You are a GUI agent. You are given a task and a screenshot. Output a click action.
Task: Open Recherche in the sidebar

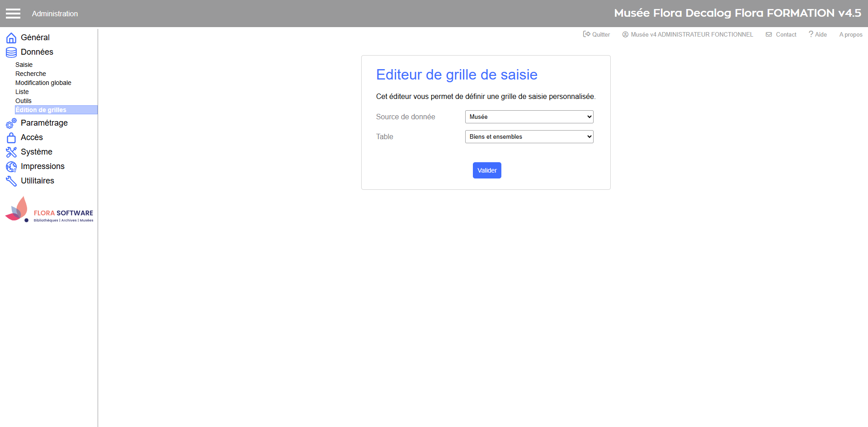coord(31,74)
